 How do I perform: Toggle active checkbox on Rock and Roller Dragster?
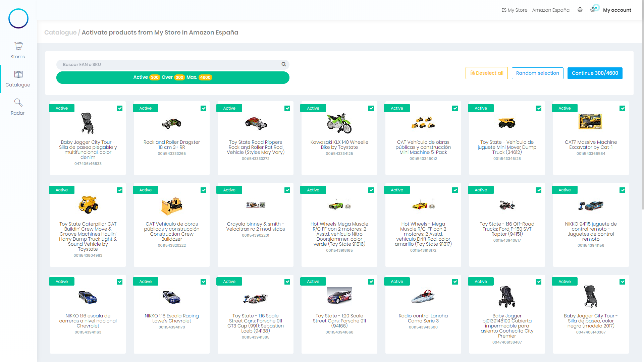[203, 108]
